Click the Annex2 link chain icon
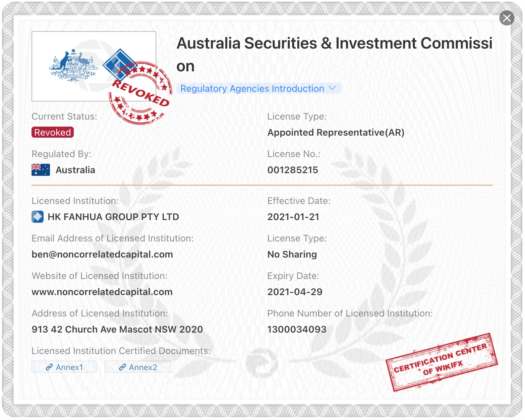Image resolution: width=525 pixels, height=420 pixels. (x=122, y=367)
